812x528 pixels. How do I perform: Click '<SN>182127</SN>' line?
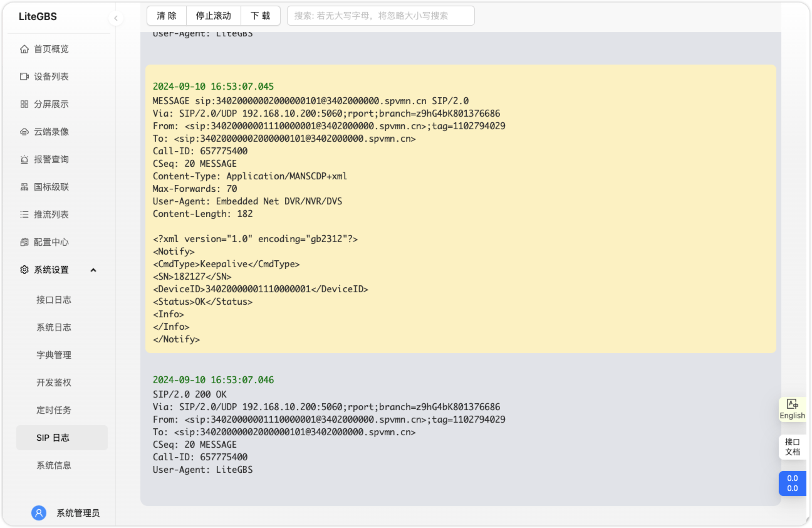pos(192,277)
